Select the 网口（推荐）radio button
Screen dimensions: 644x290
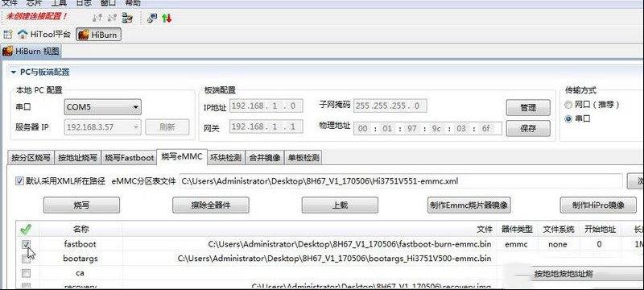(x=568, y=105)
